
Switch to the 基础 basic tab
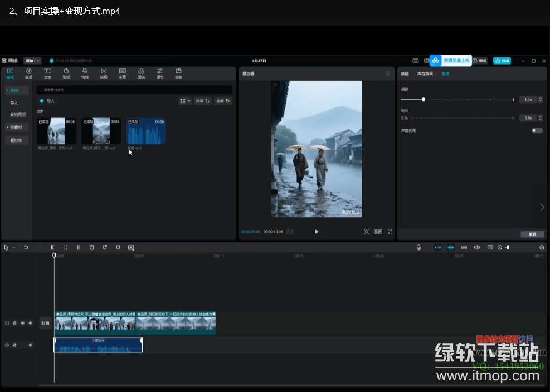(405, 73)
